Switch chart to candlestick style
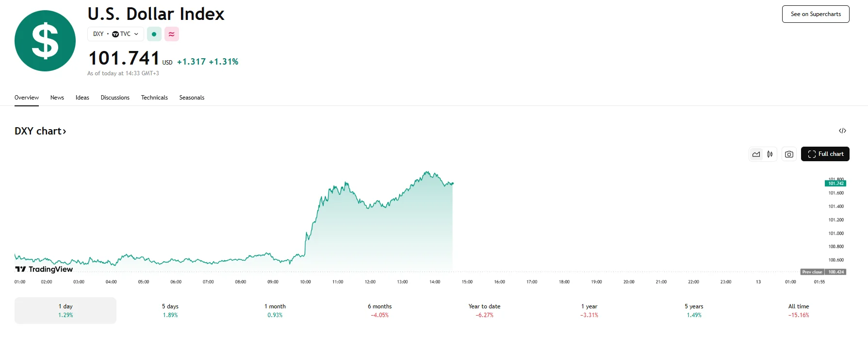The width and height of the screenshot is (868, 337). click(x=770, y=154)
